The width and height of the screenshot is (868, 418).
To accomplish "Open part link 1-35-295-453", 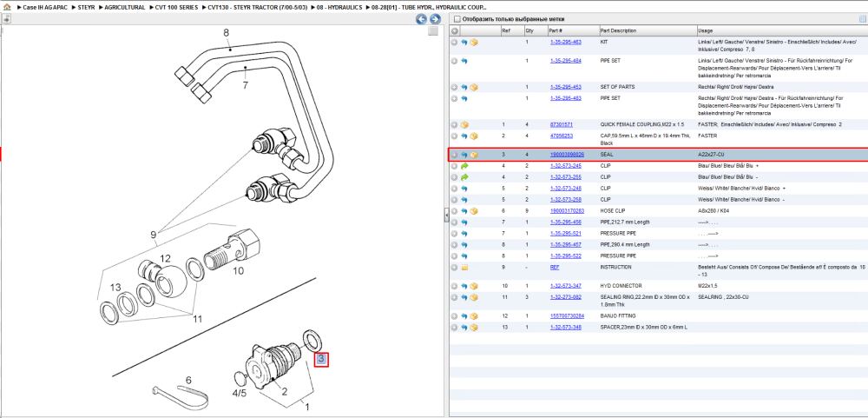I will coord(565,87).
